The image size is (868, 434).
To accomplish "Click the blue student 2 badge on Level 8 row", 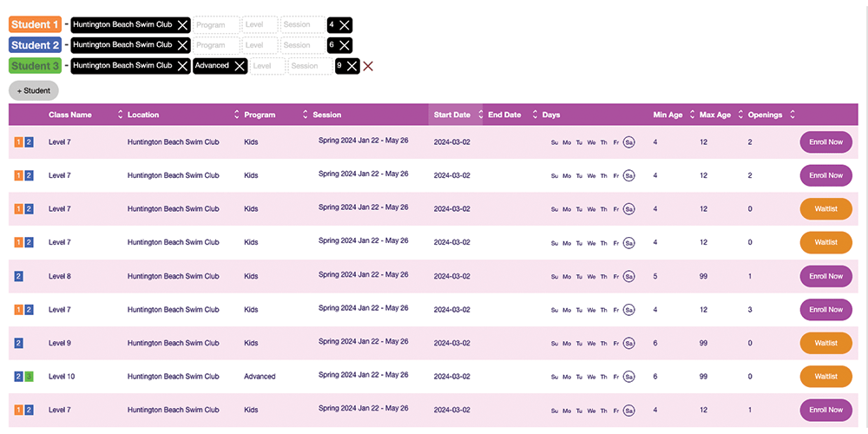I will pyautogui.click(x=19, y=276).
